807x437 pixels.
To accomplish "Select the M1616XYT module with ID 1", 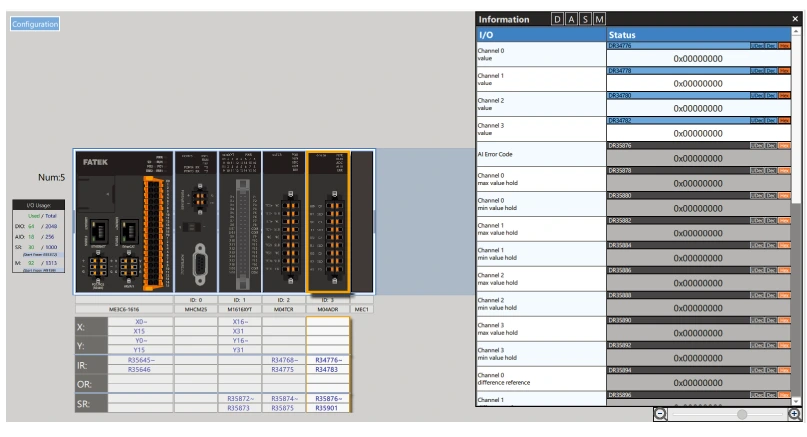I will pos(237,221).
